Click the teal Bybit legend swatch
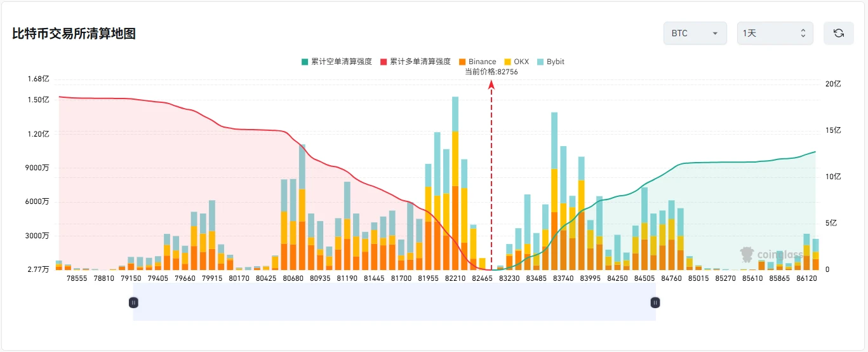 tap(540, 62)
